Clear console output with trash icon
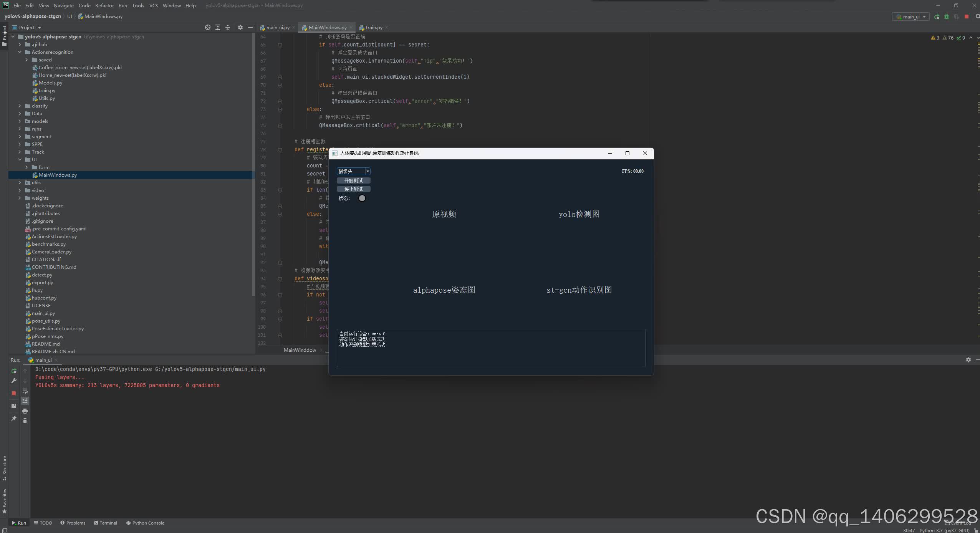The image size is (980, 533). pyautogui.click(x=25, y=421)
